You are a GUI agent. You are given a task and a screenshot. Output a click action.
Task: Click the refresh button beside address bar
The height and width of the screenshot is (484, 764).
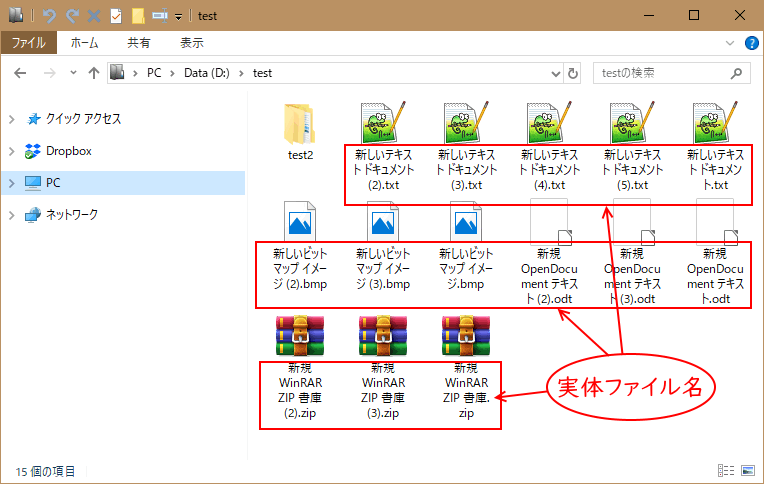(x=572, y=73)
